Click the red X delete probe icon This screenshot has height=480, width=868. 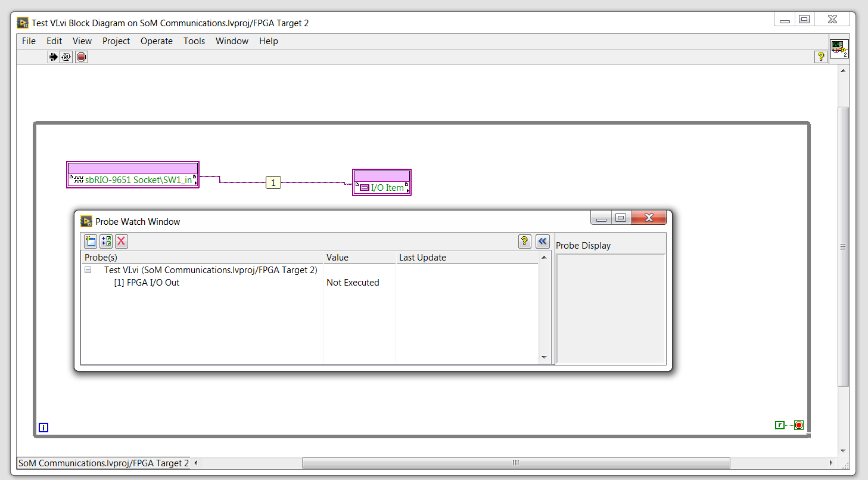click(x=122, y=241)
